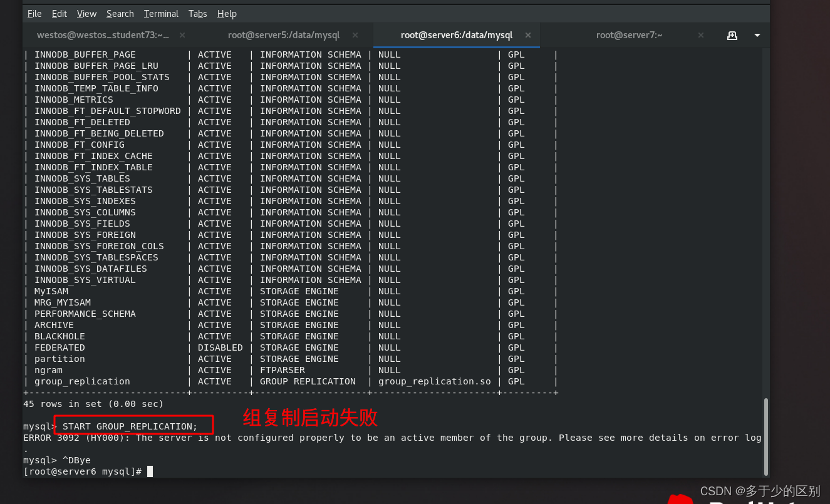The image size is (830, 504).
Task: Click the GROUP REPLICATION type cell
Action: (x=308, y=381)
